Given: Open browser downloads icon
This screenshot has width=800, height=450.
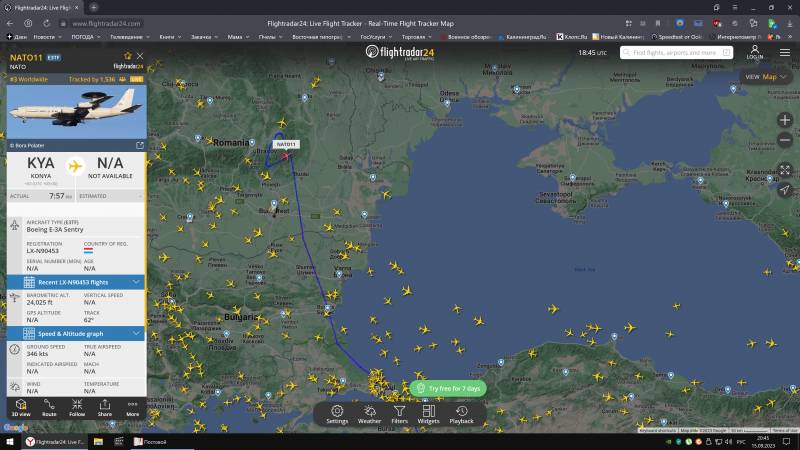Looking at the screenshot, I should (x=789, y=23).
